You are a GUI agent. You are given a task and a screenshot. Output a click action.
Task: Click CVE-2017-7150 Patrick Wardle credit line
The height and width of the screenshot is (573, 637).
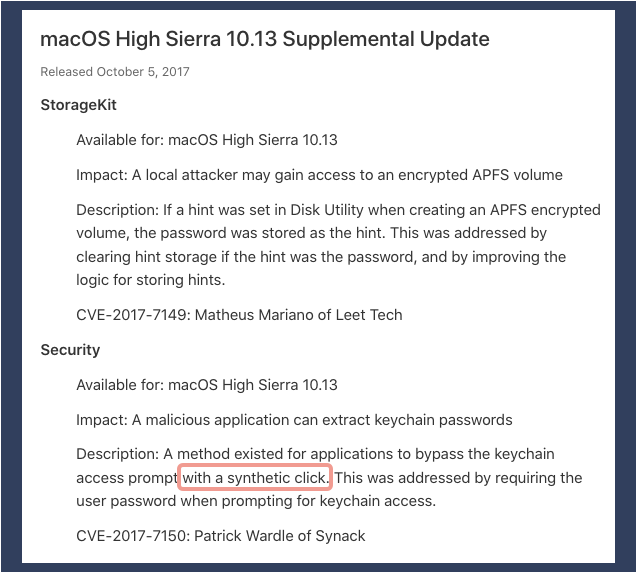pos(221,536)
